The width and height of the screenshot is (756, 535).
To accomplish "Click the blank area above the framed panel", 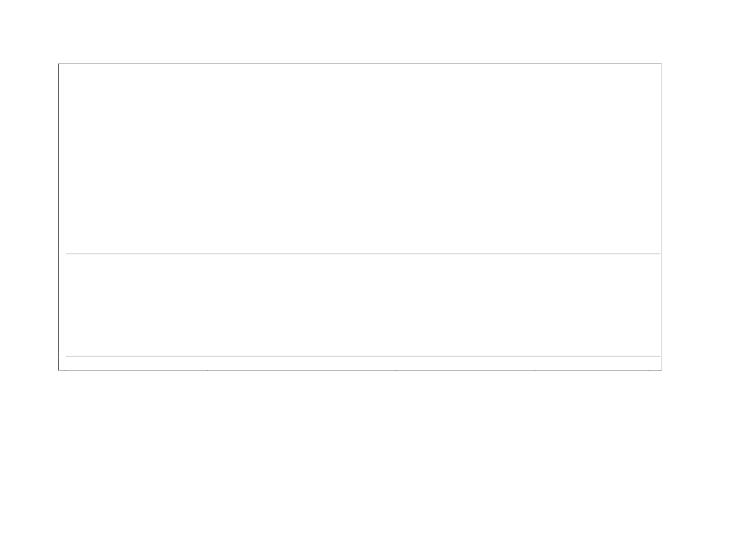I will point(360,31).
